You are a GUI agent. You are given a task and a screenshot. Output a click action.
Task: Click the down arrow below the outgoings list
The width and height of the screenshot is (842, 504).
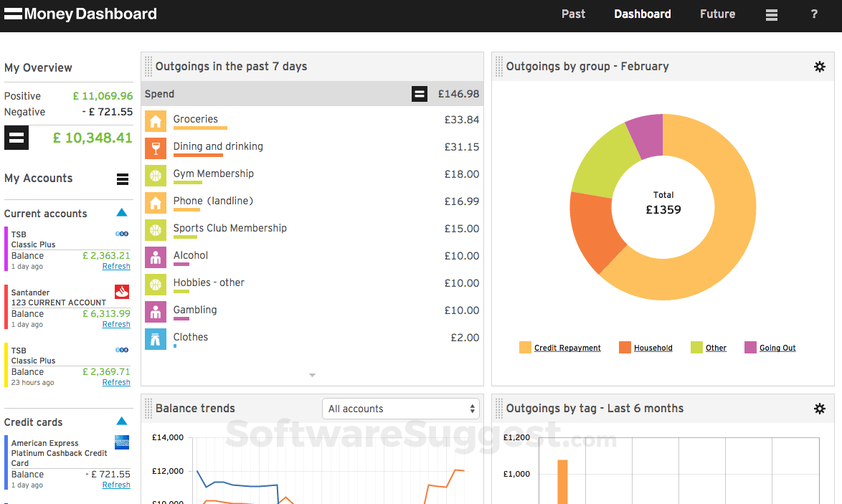tap(312, 374)
